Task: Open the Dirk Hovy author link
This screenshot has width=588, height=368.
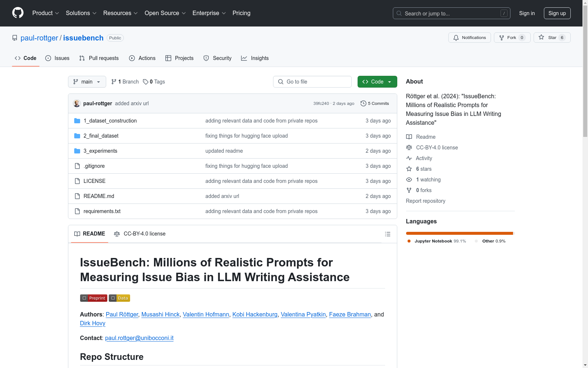Action: 93,323
